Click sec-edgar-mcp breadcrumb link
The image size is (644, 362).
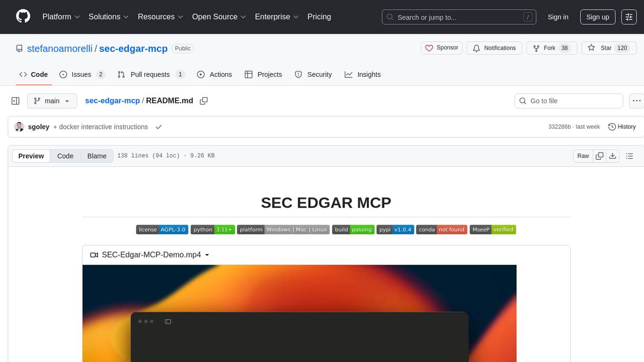112,100
